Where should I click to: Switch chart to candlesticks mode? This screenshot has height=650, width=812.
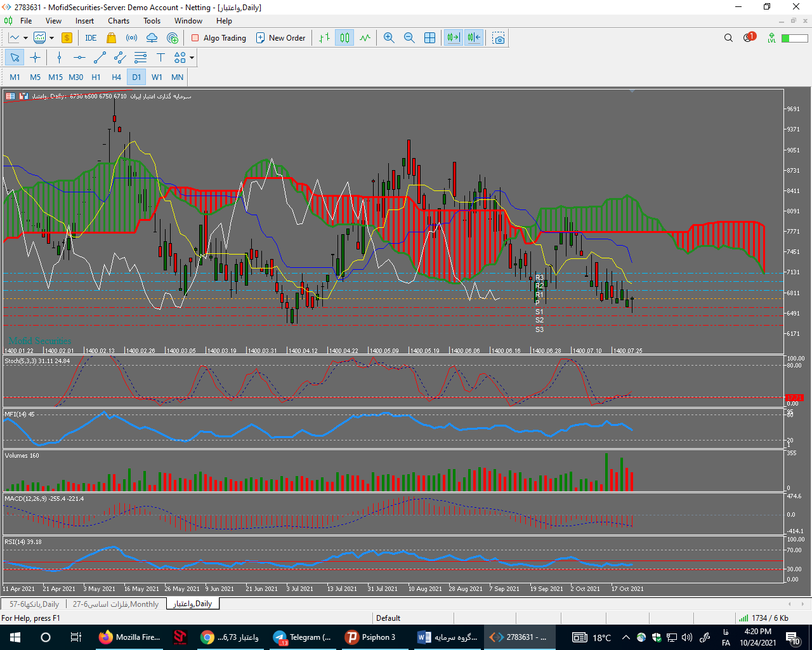pos(344,38)
